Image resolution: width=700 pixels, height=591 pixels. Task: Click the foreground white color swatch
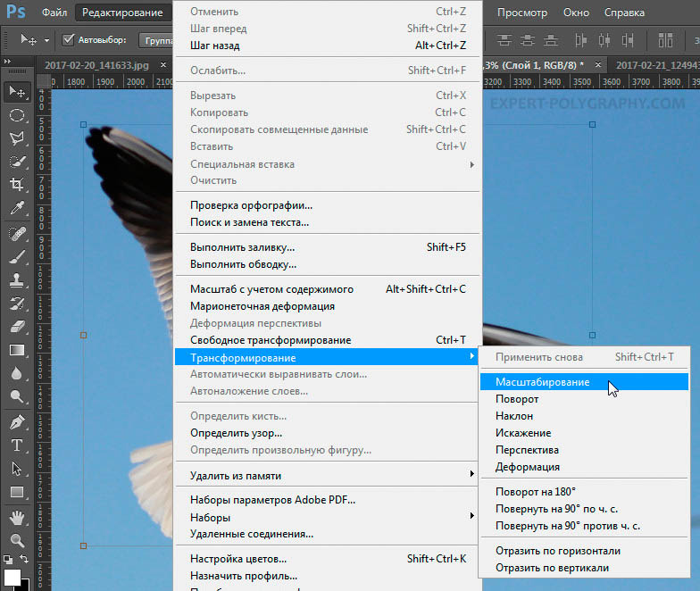pos(12,577)
